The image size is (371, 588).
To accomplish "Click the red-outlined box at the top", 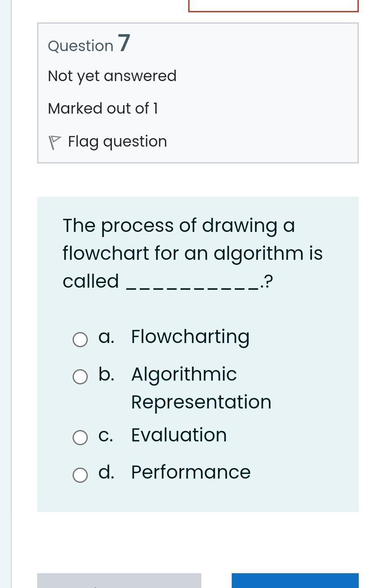I will tap(273, 5).
